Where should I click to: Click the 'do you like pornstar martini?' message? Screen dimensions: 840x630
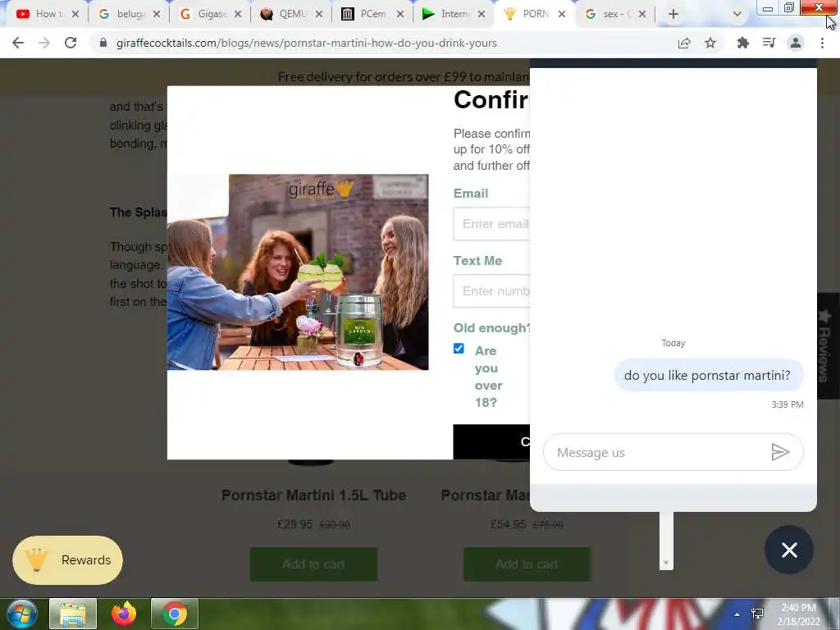pos(707,375)
